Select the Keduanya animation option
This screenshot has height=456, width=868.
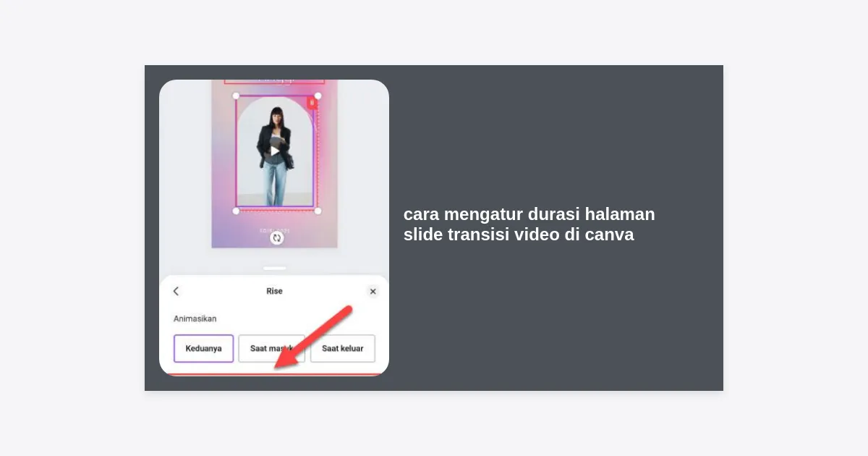click(x=203, y=348)
